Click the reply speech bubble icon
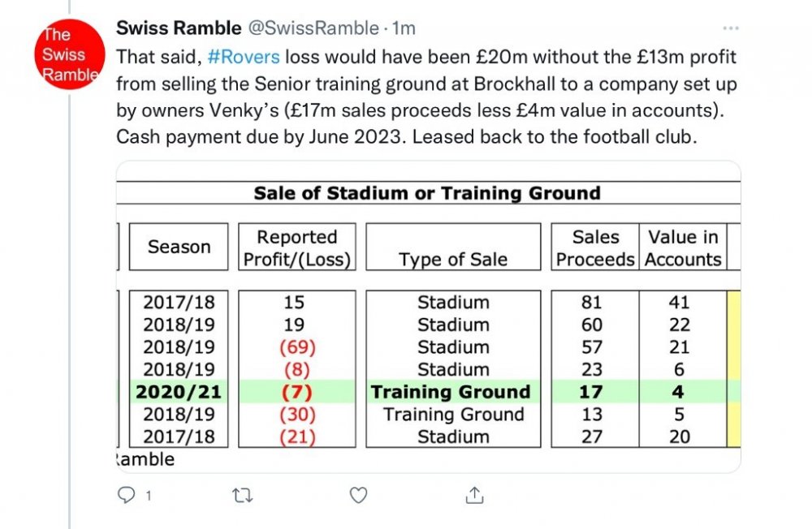812x529 pixels. [x=126, y=494]
